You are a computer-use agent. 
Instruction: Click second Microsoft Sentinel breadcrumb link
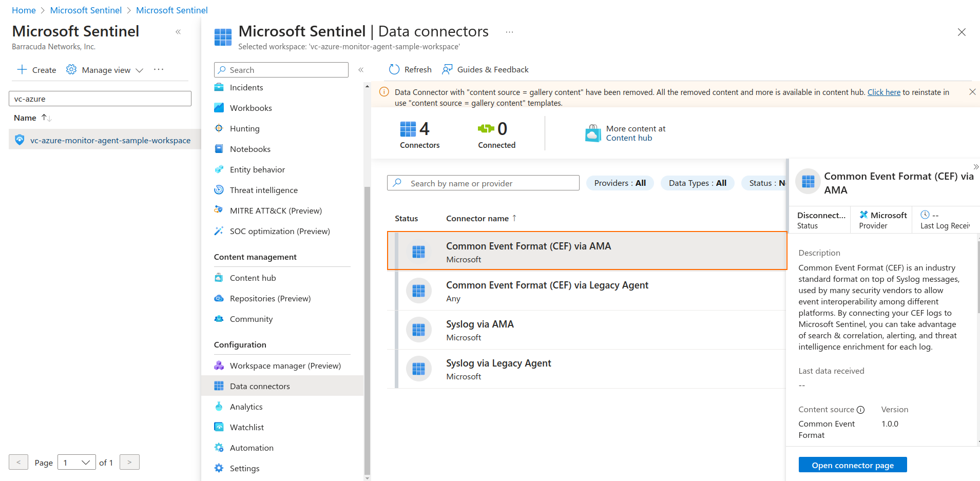(x=172, y=10)
